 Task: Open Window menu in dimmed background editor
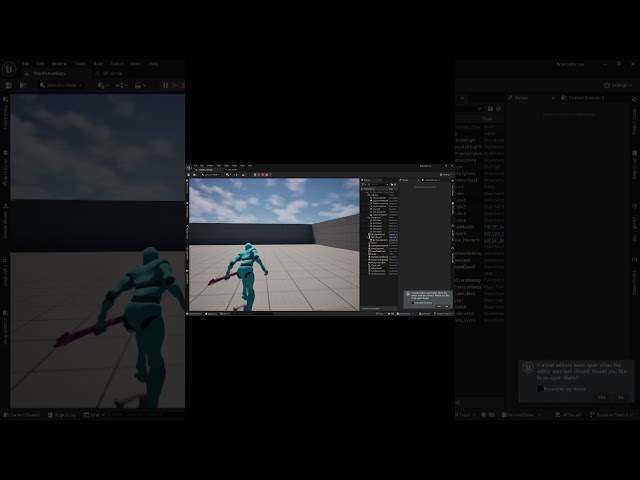pyautogui.click(x=59, y=64)
